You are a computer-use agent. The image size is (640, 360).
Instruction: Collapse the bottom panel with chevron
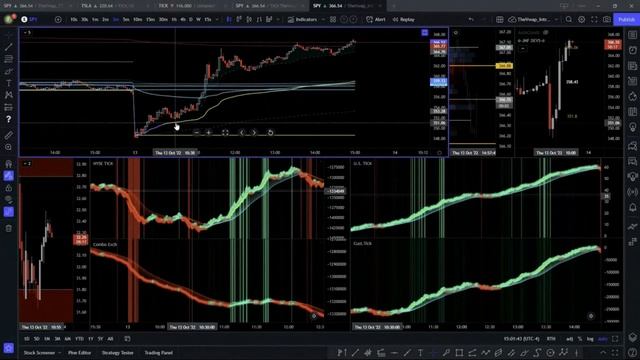603,353
